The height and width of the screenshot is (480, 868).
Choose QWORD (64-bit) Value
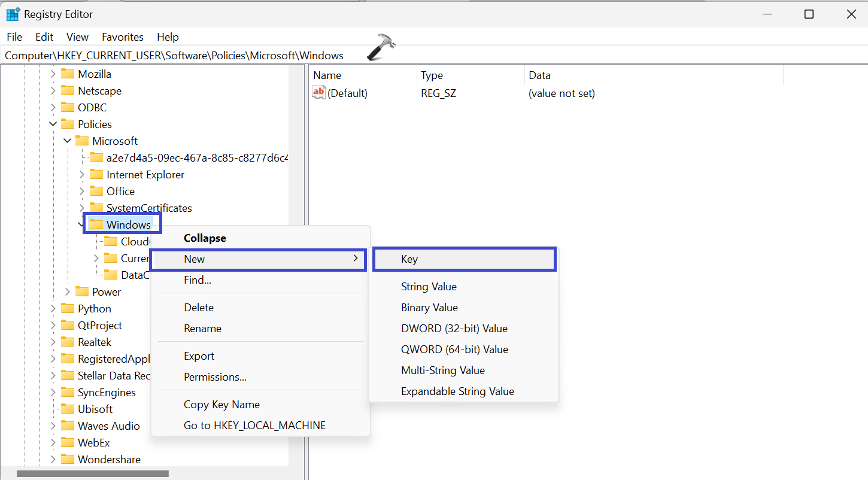click(464, 350)
